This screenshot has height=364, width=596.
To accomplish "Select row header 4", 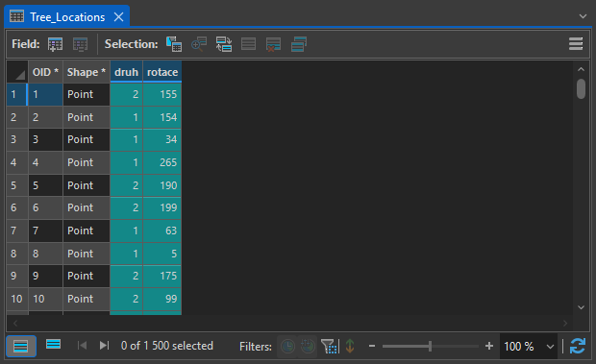I will 17,162.
